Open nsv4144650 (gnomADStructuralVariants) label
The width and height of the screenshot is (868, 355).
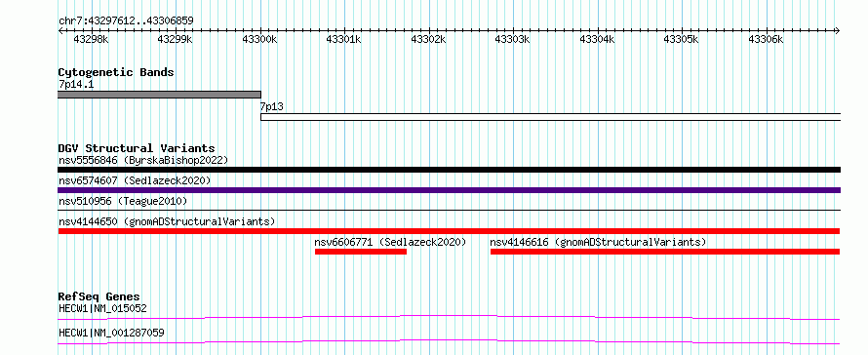pos(167,222)
